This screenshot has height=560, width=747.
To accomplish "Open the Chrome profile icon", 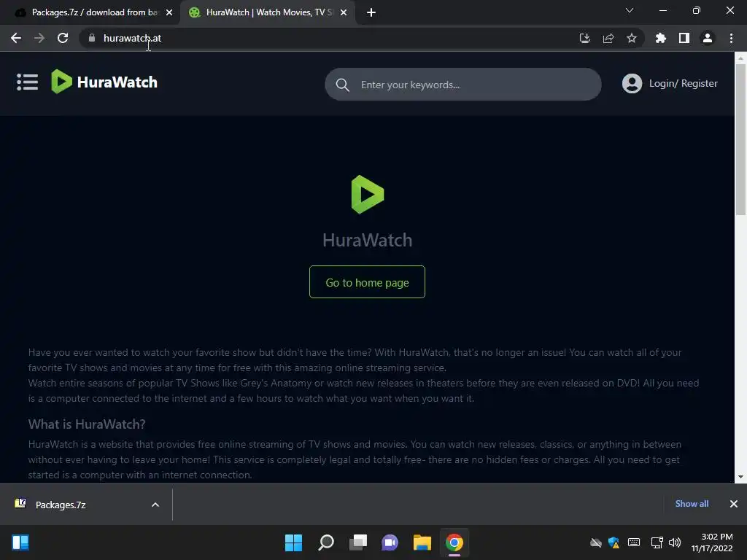I will coord(708,38).
